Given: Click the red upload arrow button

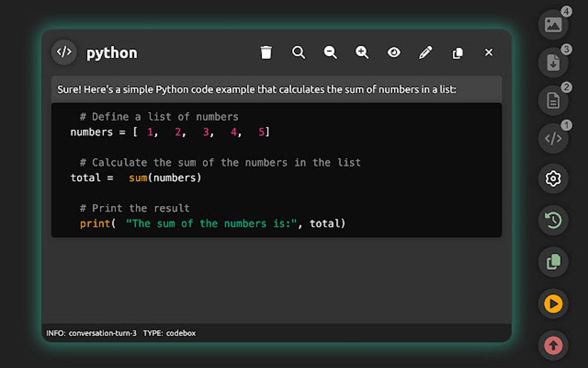Looking at the screenshot, I should (x=553, y=345).
